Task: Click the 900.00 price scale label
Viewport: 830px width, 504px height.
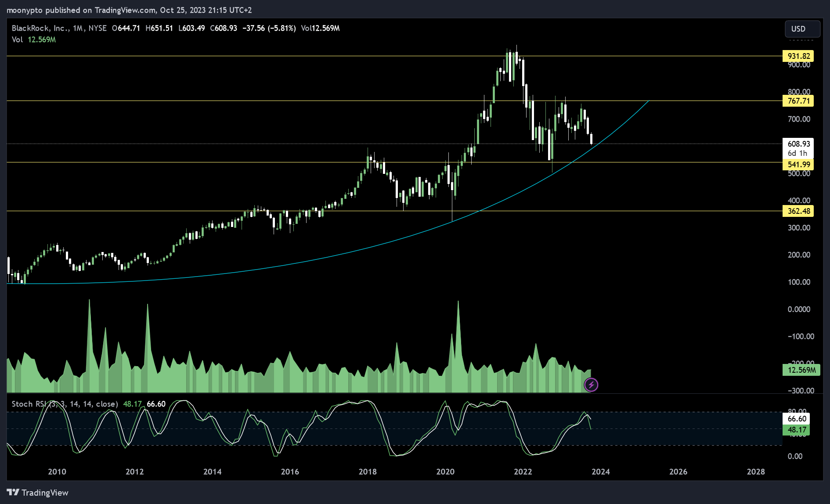Action: (799, 65)
